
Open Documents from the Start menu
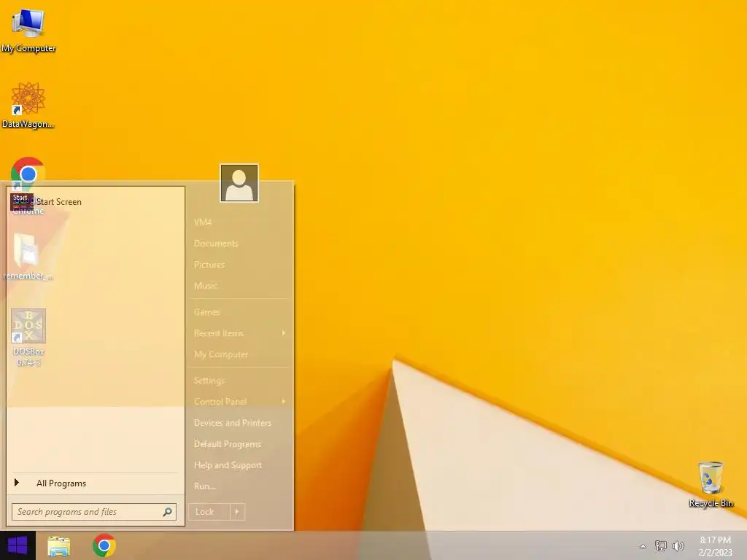(216, 244)
